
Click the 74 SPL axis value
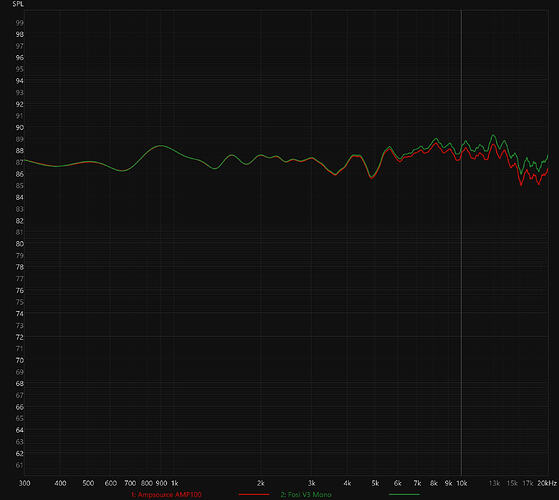(20, 314)
